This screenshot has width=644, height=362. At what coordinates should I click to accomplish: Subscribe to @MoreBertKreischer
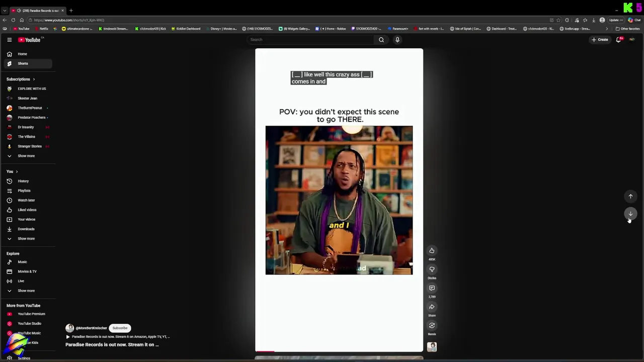coord(120,328)
